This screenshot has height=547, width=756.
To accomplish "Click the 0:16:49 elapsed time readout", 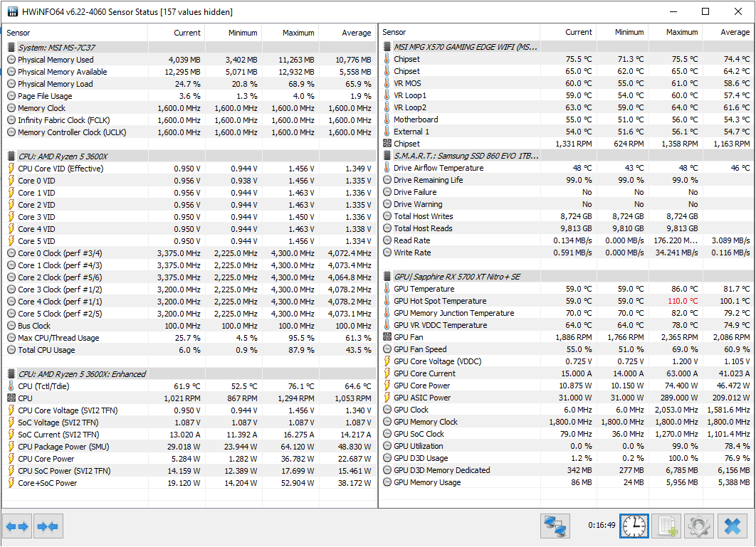I will click(602, 526).
